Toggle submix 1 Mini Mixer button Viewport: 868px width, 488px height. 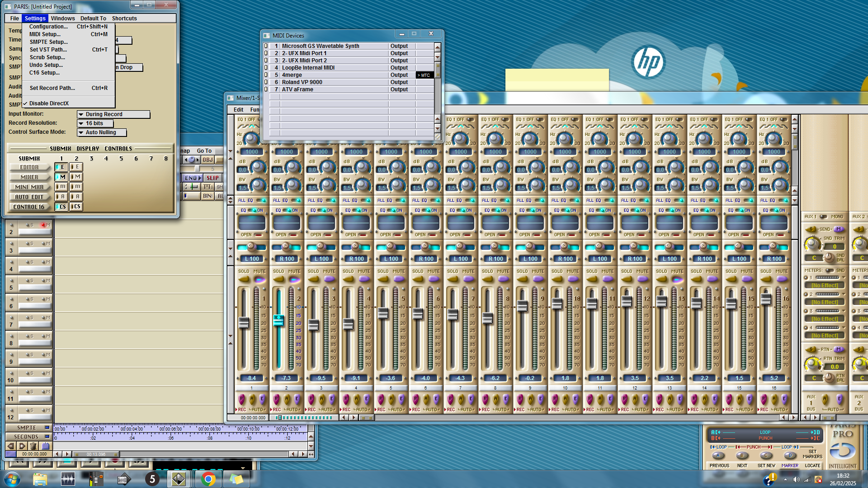tap(61, 187)
